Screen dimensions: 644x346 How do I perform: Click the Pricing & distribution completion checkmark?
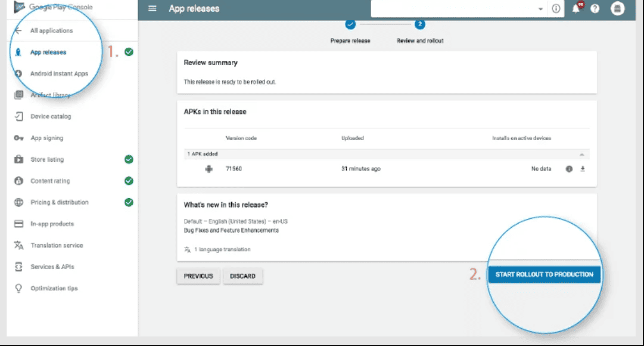pyautogui.click(x=127, y=202)
